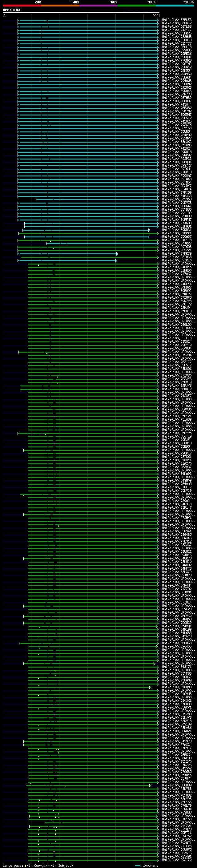Viewport: 197px width, 868px height.
Task: Click hit UniRef100_A5C8A7
Action: [176, 176]
